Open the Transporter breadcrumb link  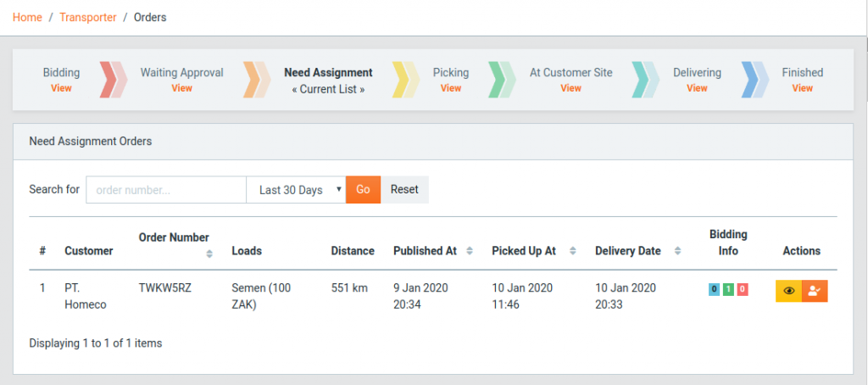coord(88,17)
